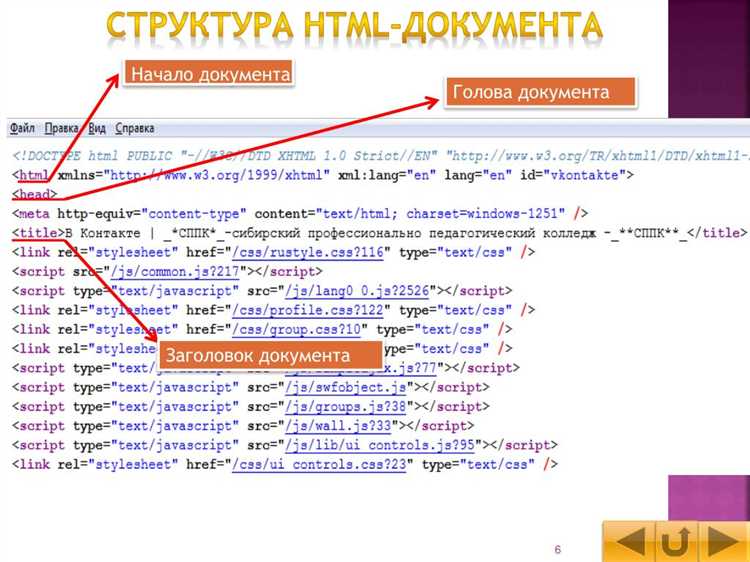Open /css/rustyle.css?116 link
Image resolution: width=750 pixels, height=562 pixels.
pos(308,252)
